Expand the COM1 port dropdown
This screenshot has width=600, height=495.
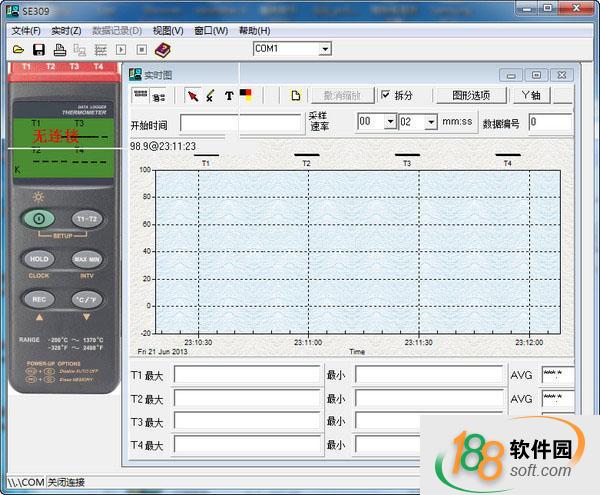324,49
